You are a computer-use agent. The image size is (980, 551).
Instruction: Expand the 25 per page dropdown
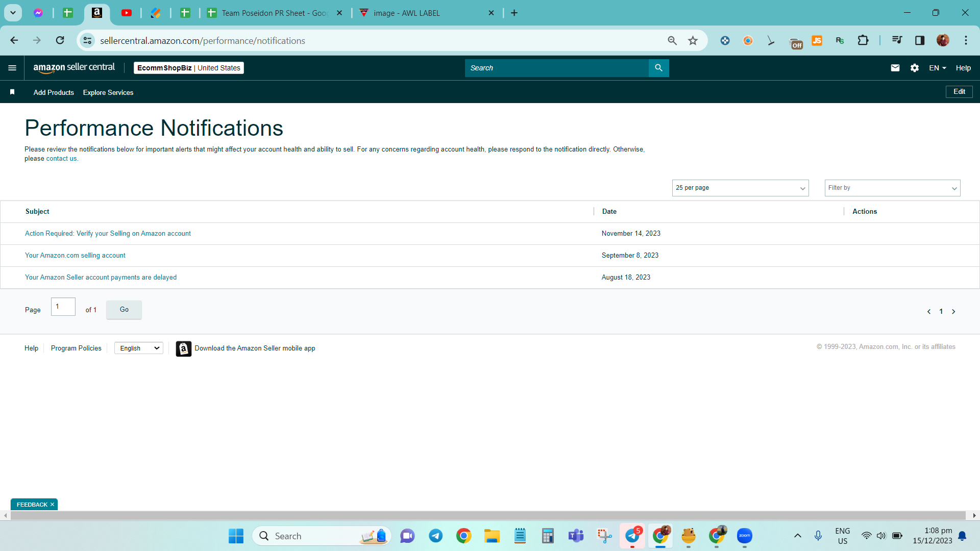(x=740, y=188)
